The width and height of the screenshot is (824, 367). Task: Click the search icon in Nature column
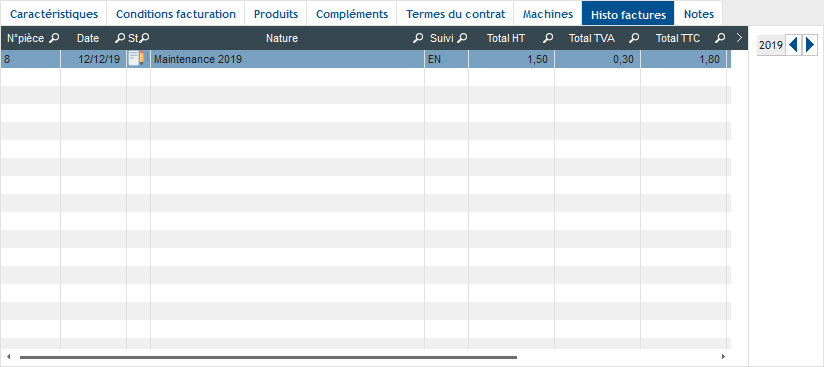click(x=418, y=38)
